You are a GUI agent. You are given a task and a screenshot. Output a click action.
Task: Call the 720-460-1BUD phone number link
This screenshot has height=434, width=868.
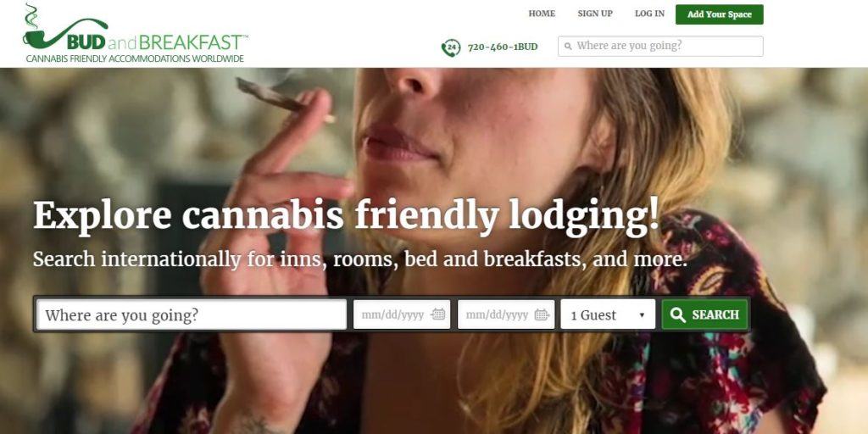pos(502,47)
